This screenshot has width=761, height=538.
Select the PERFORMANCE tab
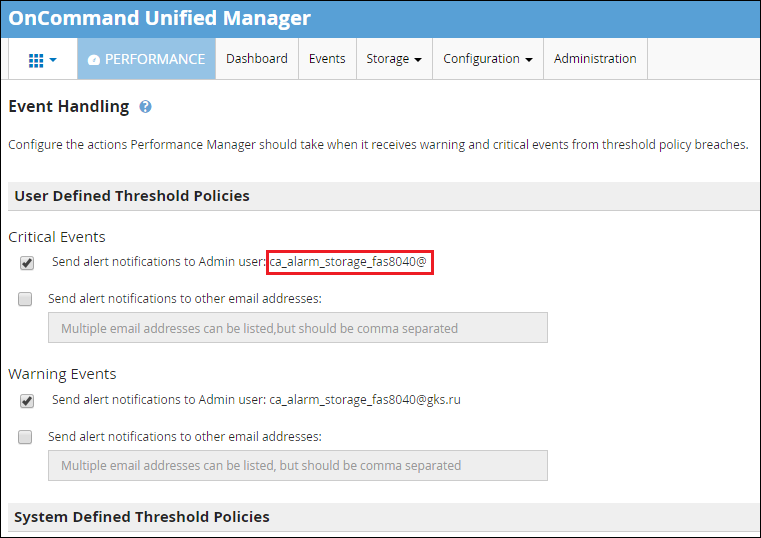146,59
